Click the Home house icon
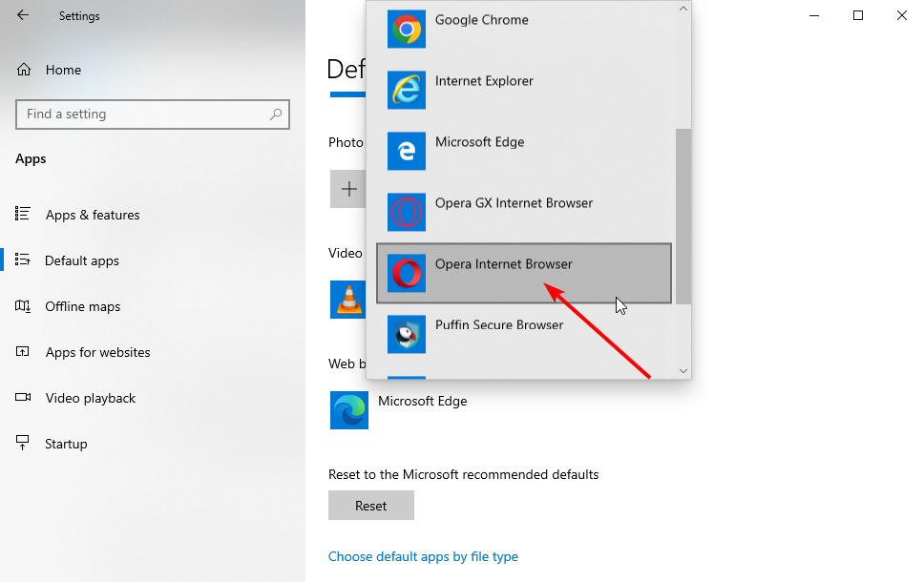This screenshot has width=924, height=582. 24,70
